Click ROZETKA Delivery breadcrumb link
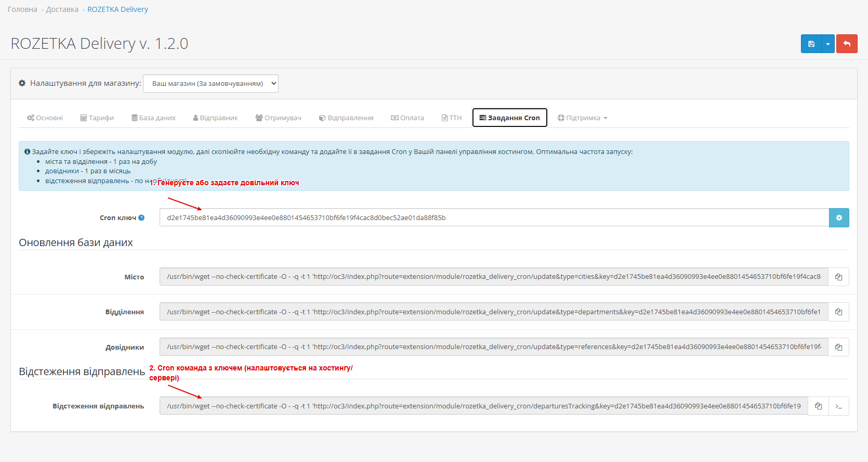This screenshot has width=868, height=462. (117, 9)
